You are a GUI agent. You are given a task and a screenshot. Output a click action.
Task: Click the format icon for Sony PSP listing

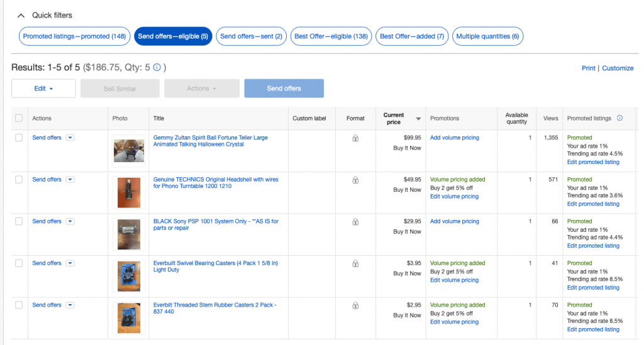[355, 222]
